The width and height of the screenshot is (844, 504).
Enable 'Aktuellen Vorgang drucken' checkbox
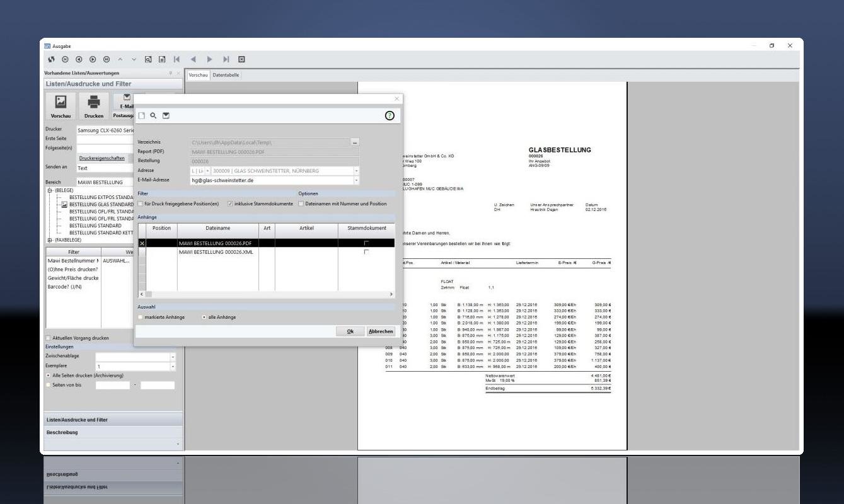pyautogui.click(x=49, y=338)
